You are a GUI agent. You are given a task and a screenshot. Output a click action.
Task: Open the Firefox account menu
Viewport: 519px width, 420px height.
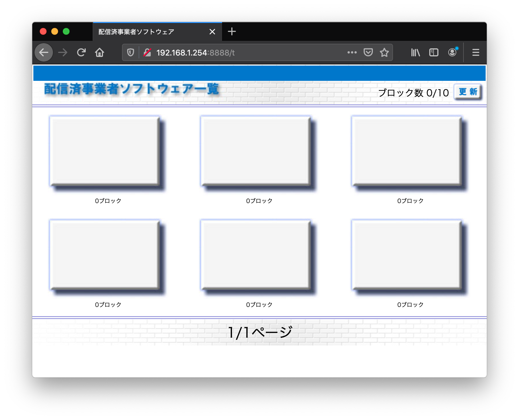coord(452,52)
